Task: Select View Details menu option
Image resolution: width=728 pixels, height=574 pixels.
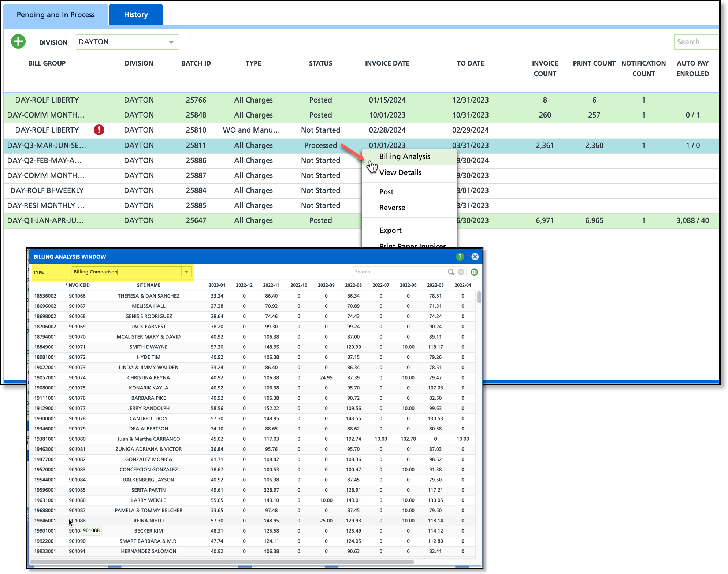Action: (x=400, y=172)
